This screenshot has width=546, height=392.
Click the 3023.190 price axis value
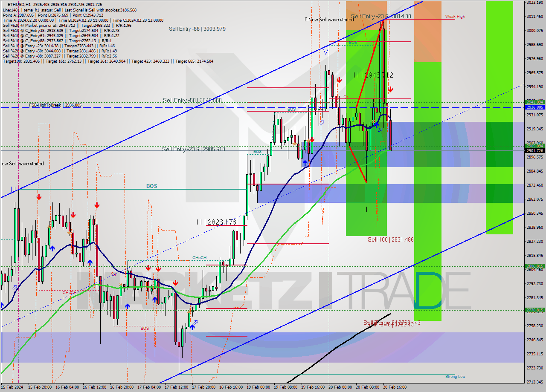[534, 3]
